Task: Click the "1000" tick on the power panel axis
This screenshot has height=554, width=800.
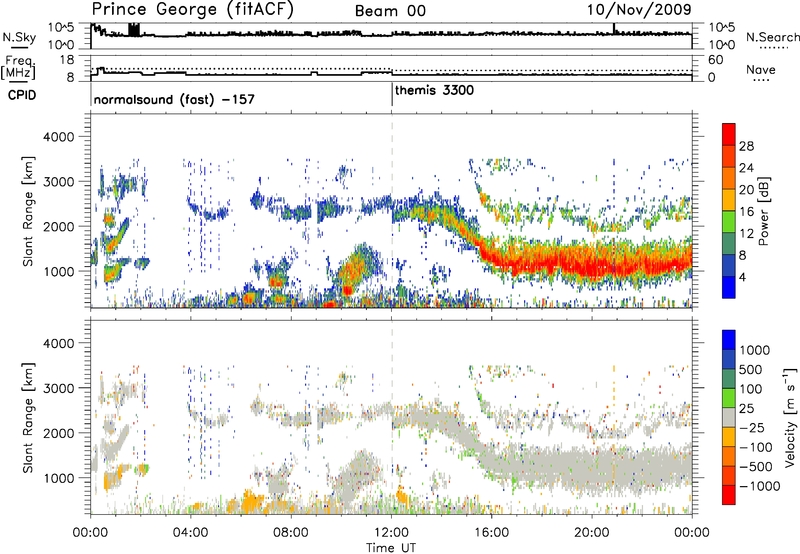Action: pyautogui.click(x=59, y=271)
